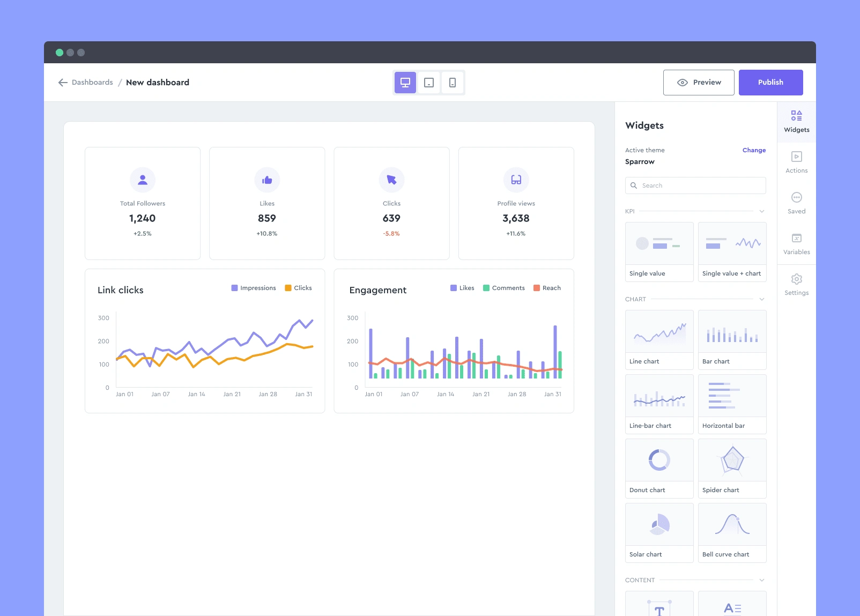Click the Publish button
Screen dimensions: 860x616
pyautogui.click(x=771, y=83)
